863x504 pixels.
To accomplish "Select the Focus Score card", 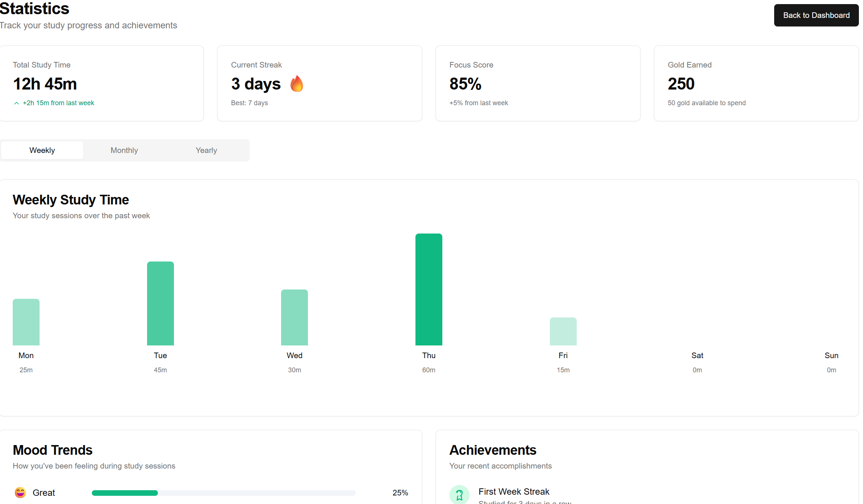I will [x=538, y=83].
